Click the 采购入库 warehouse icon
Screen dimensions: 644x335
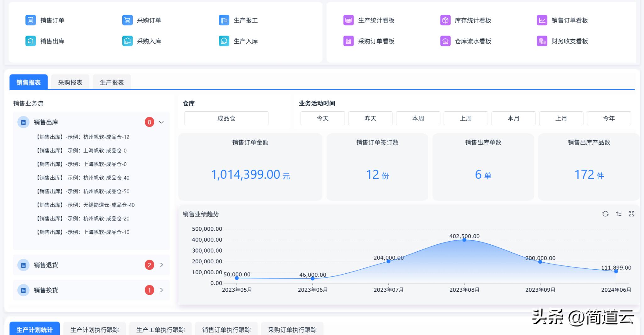click(x=127, y=41)
